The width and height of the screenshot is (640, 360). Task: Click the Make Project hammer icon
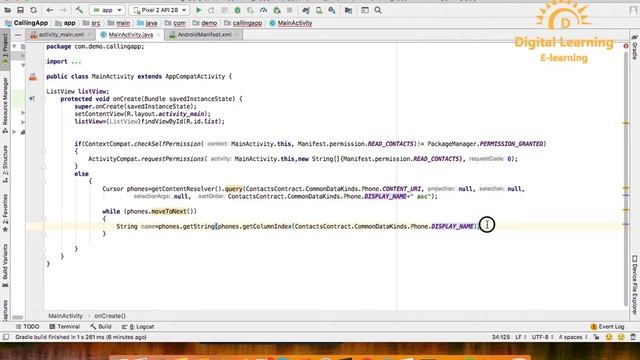click(79, 10)
